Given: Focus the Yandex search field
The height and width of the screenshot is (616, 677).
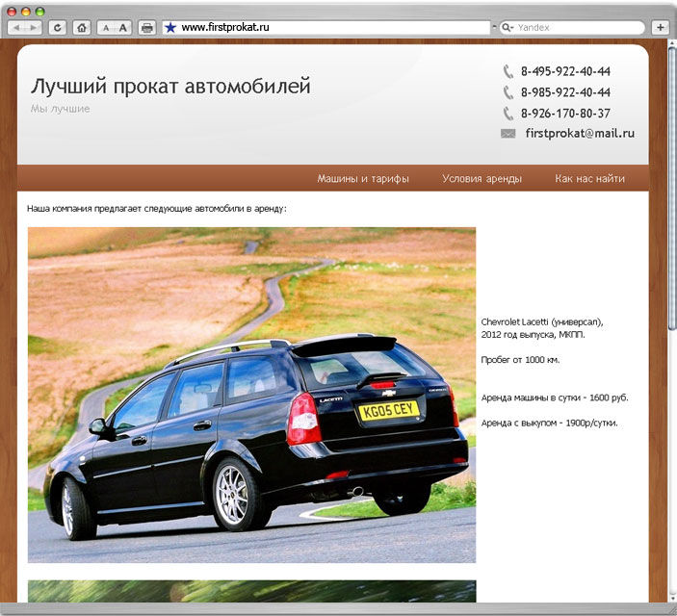Looking at the screenshot, I should [x=572, y=28].
